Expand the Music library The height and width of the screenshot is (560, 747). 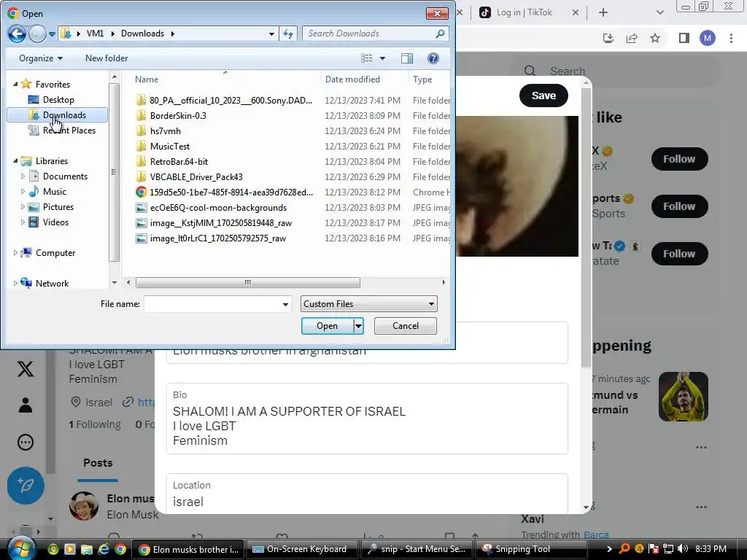coord(23,192)
